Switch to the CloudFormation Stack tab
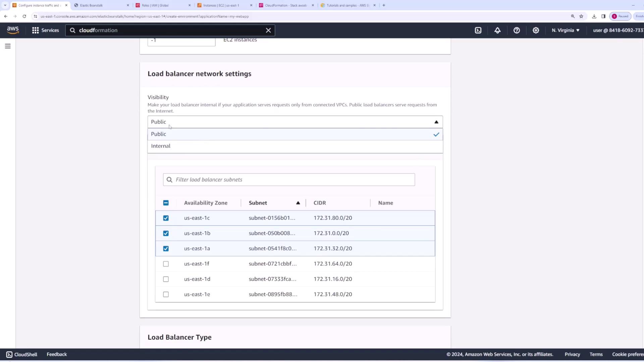Screen dimensions: 644x362 coord(286,5)
